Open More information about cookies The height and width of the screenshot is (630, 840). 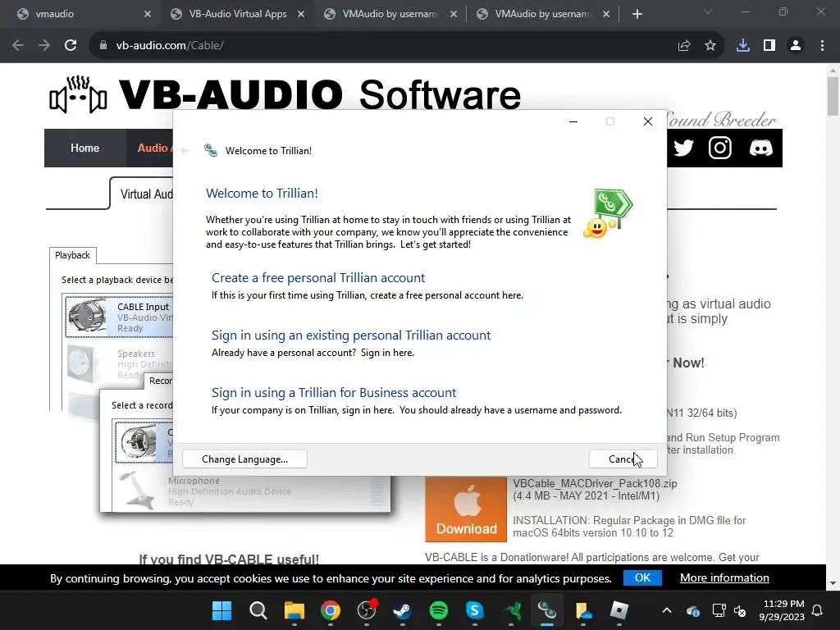pos(724,578)
